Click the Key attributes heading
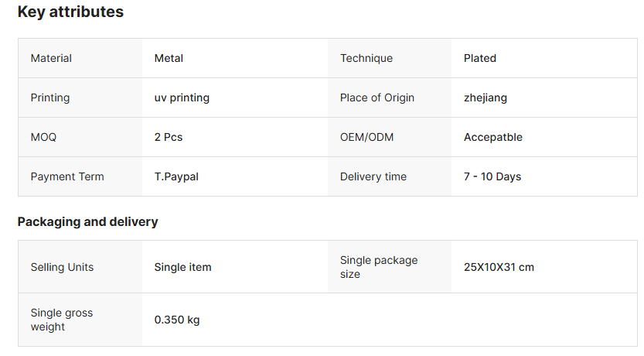 (70, 12)
